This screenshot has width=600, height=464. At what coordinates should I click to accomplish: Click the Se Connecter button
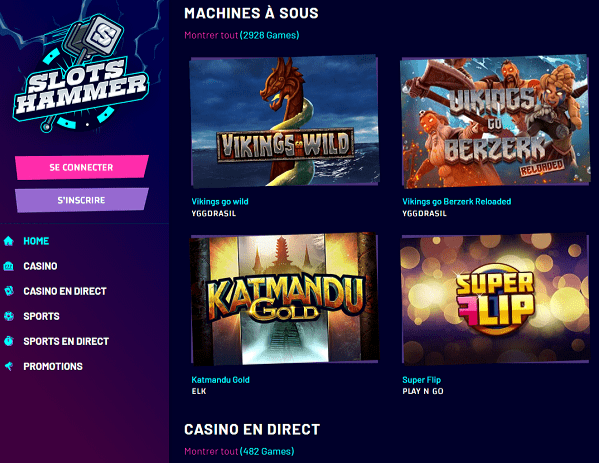click(82, 167)
